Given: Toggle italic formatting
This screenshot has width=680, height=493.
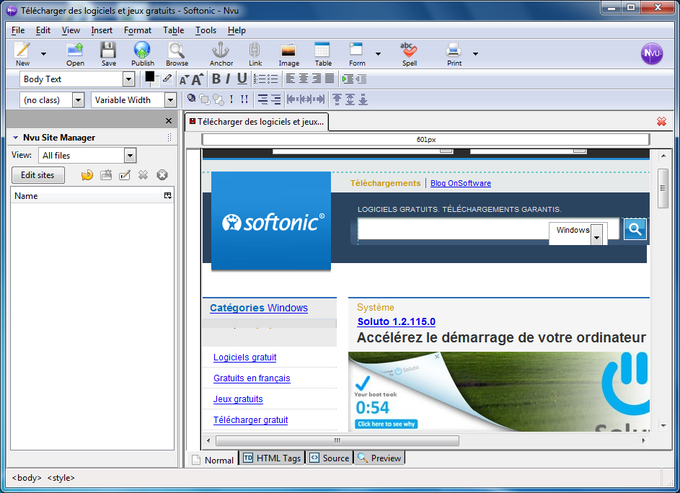Looking at the screenshot, I should tap(228, 79).
